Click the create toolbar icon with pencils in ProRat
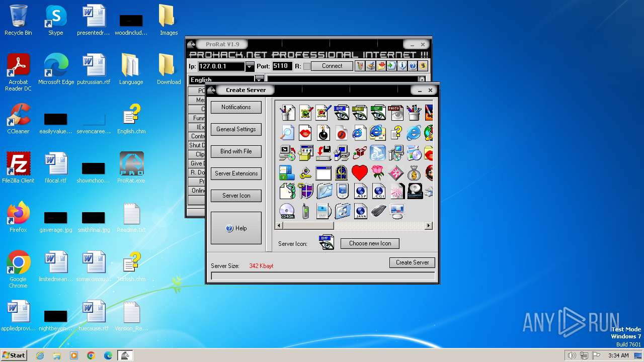The height and width of the screenshot is (362, 644). (x=360, y=66)
